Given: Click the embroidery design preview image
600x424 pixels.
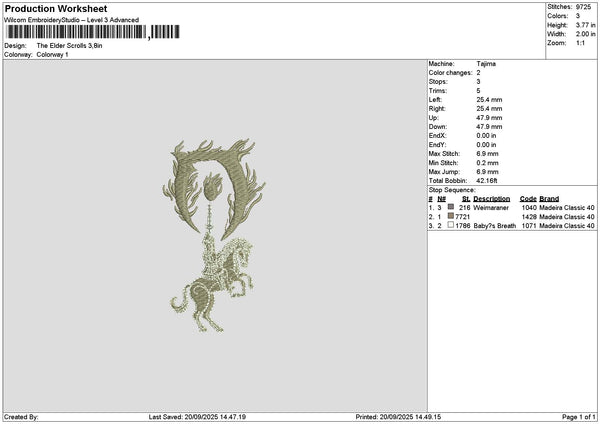Looking at the screenshot, I should tap(214, 235).
